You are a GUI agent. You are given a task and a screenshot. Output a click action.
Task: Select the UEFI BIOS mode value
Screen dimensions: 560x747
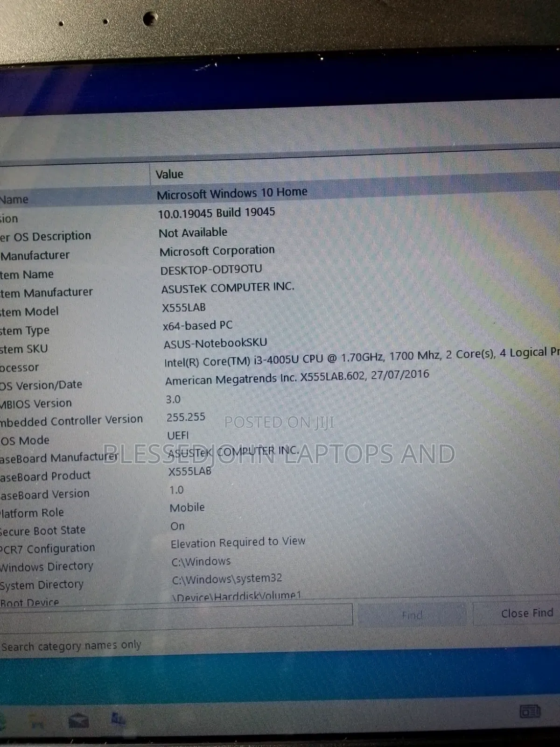tap(178, 436)
